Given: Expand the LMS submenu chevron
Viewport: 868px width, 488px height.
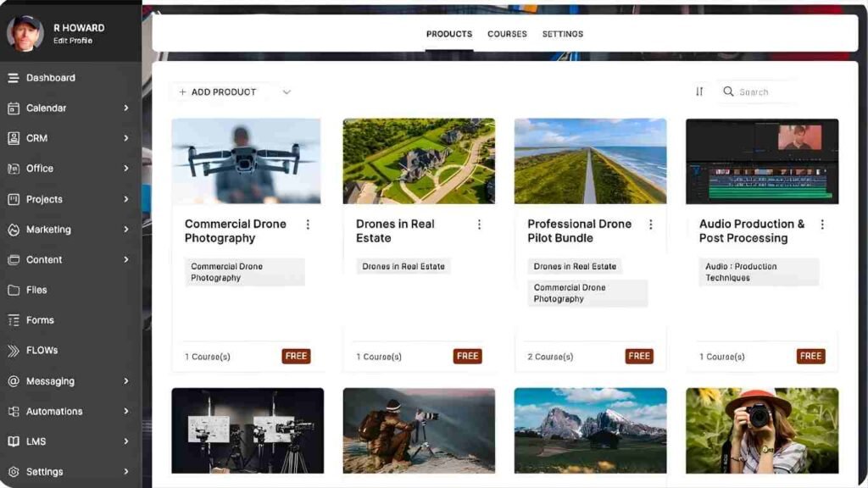Looking at the screenshot, I should 125,441.
